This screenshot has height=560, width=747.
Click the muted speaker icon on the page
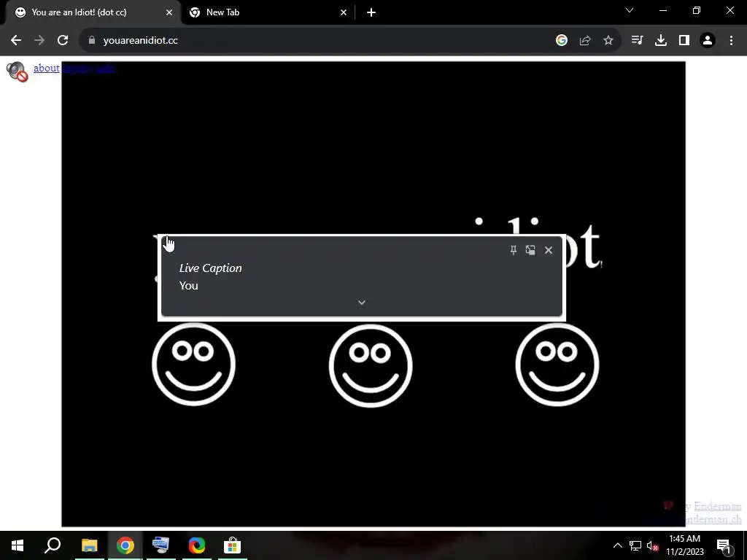coord(18,72)
